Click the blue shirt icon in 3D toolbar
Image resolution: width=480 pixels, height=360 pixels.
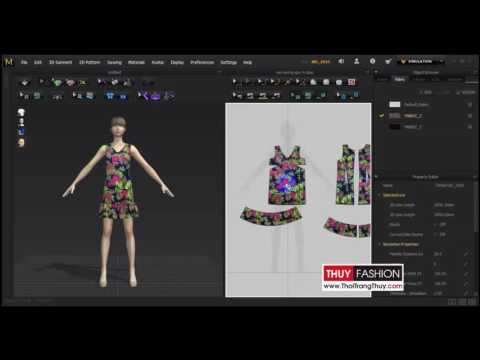click(x=109, y=96)
